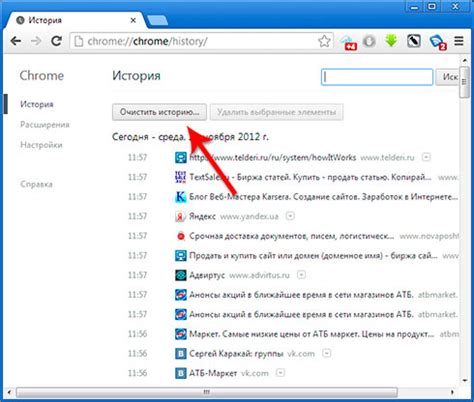Open the Адвиртус history entry
Viewport: 474px width, 402px height.
207,275
